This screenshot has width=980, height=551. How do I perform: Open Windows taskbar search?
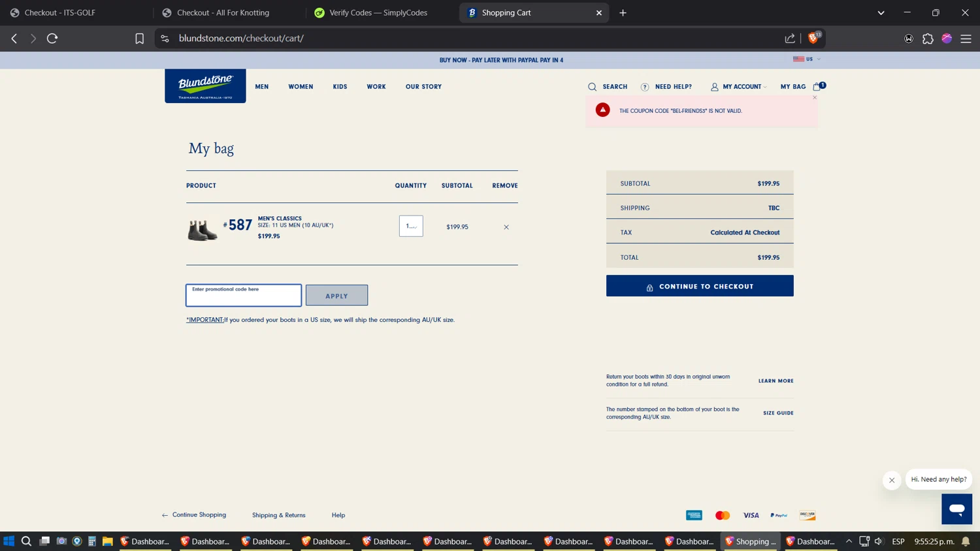coord(26,541)
